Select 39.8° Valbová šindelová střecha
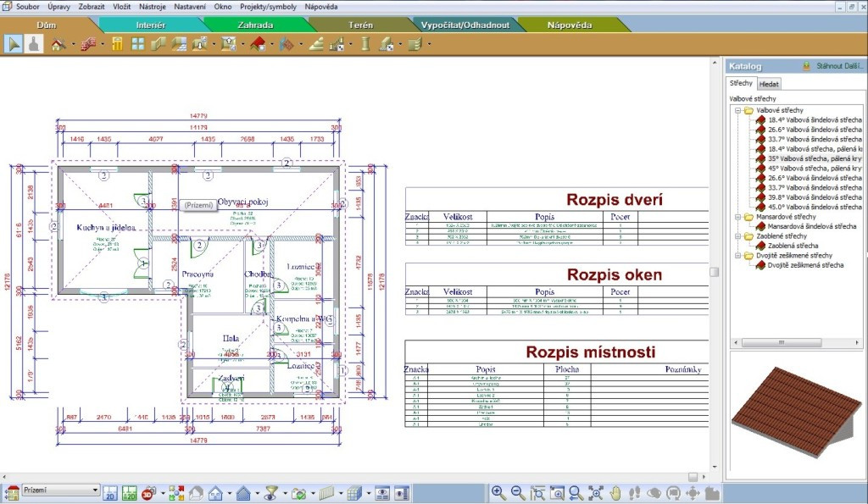Image resolution: width=868 pixels, height=504 pixels. 815,197
